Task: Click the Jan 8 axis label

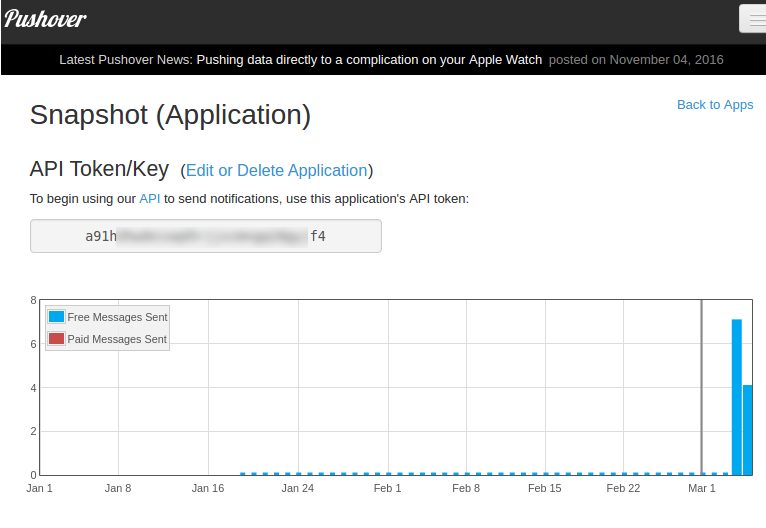Action: [118, 488]
